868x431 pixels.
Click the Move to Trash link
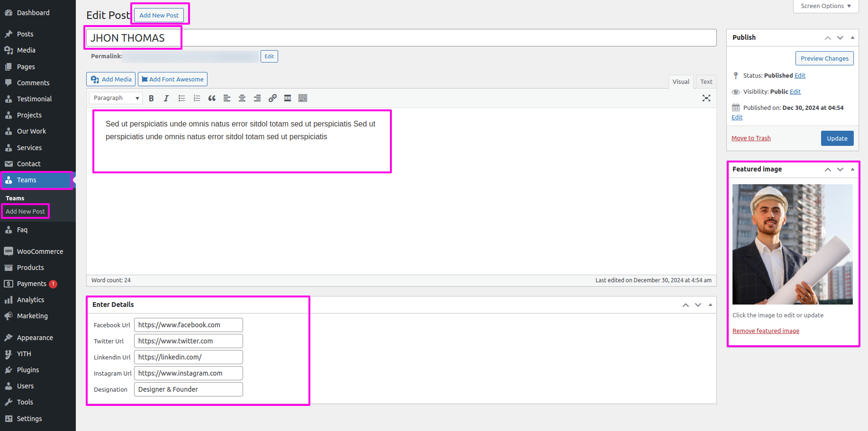click(751, 138)
